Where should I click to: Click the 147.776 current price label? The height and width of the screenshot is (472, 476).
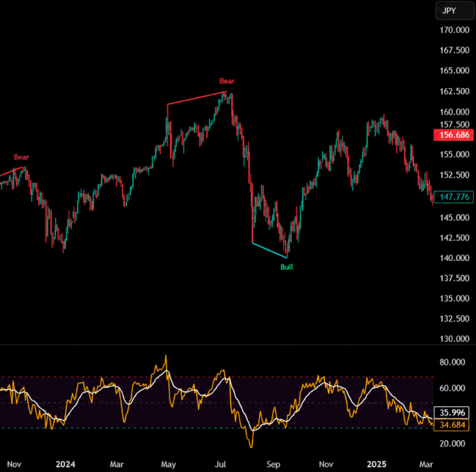tap(454, 197)
